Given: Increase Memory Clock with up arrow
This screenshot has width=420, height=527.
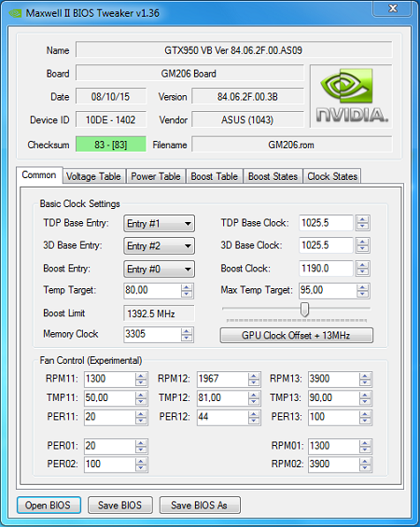Looking at the screenshot, I should point(187,331).
